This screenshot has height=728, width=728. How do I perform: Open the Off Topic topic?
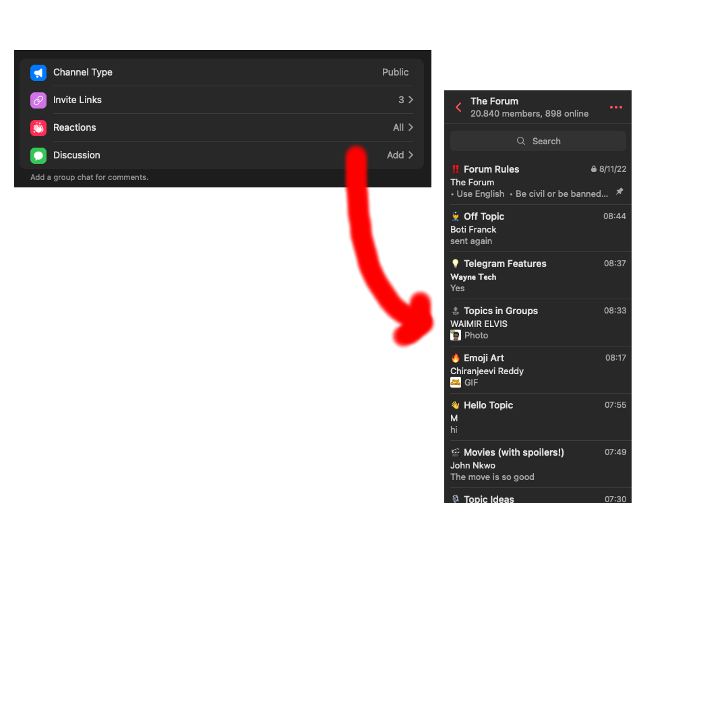coord(538,229)
